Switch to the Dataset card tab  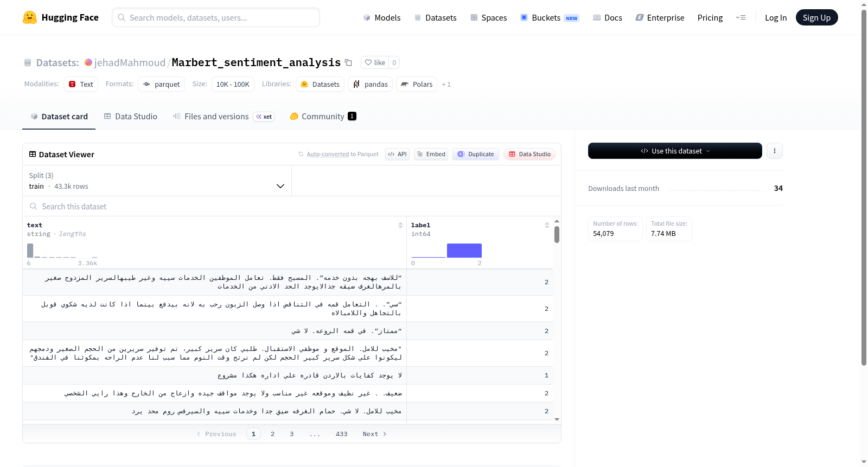[x=59, y=117]
